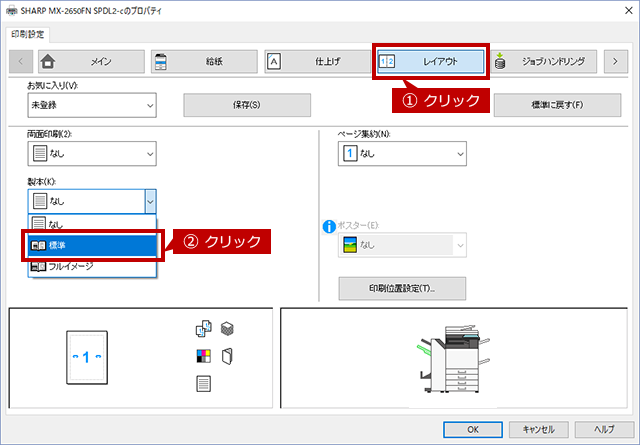Choose なし in the 製本 list

point(92,224)
